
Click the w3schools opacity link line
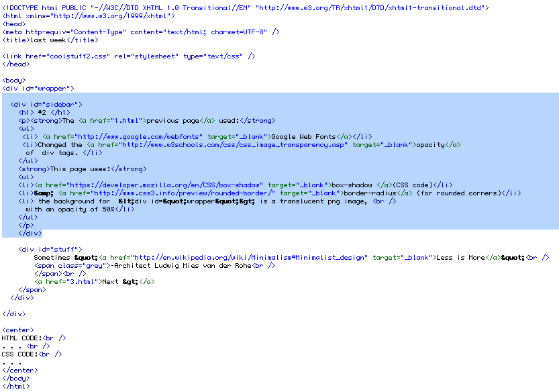(x=242, y=145)
